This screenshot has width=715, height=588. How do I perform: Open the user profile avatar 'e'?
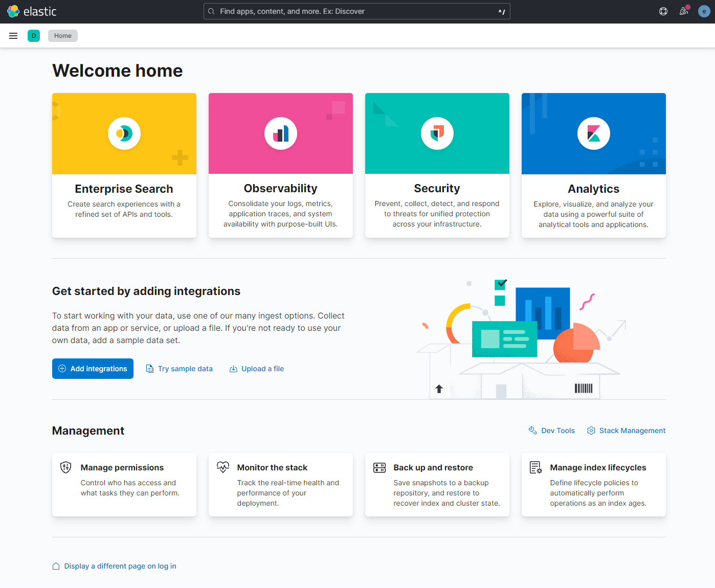704,11
